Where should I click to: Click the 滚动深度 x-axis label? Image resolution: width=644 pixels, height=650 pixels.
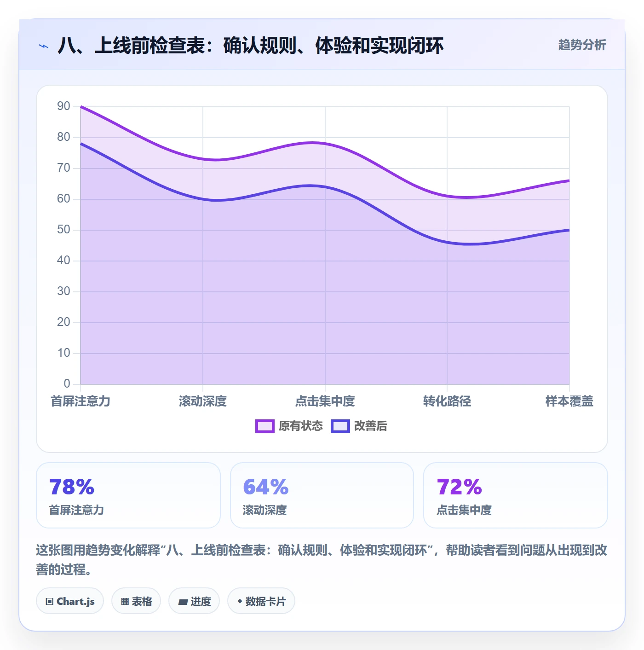tap(203, 401)
